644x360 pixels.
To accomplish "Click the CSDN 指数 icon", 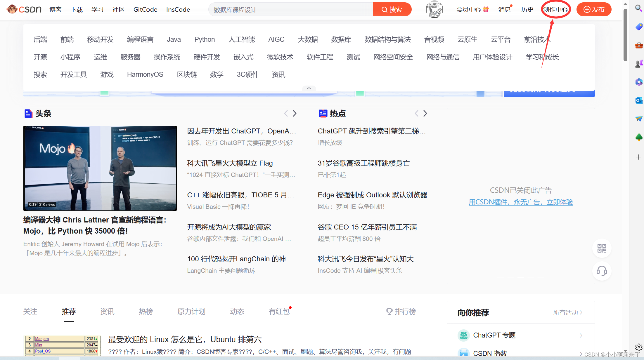I will [x=463, y=353].
